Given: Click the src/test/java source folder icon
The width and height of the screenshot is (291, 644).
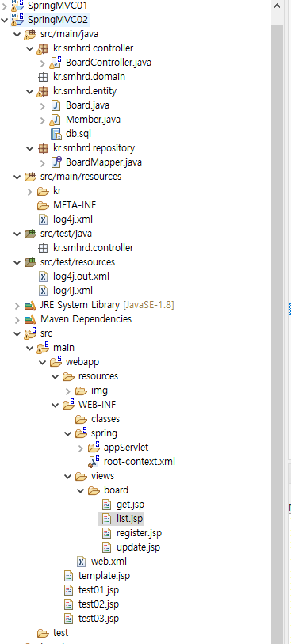Looking at the screenshot, I should (30, 234).
